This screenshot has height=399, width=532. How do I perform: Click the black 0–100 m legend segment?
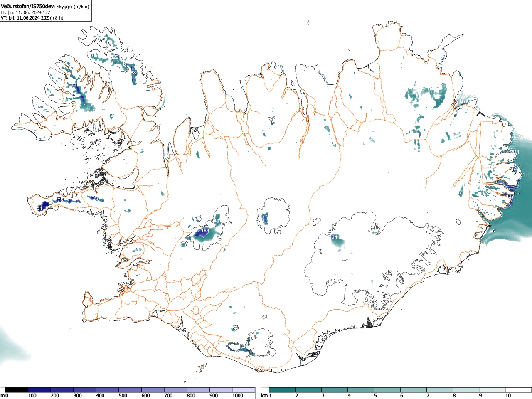[17, 390]
